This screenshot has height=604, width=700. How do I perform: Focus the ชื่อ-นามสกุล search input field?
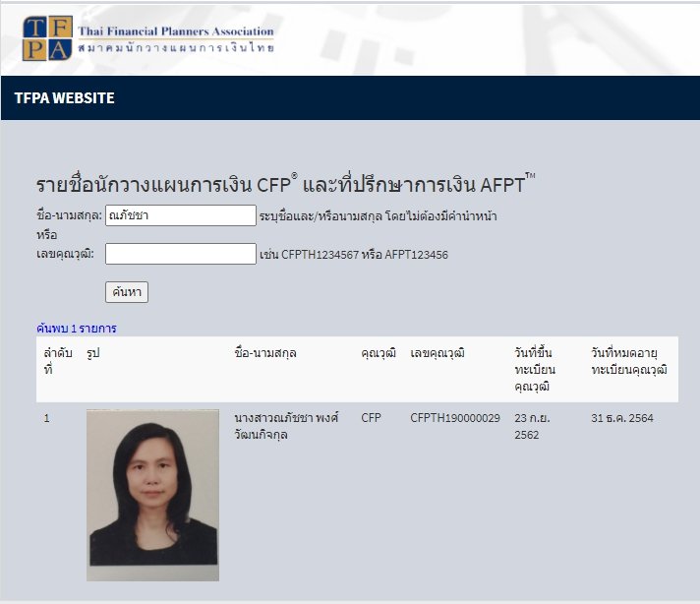click(180, 215)
